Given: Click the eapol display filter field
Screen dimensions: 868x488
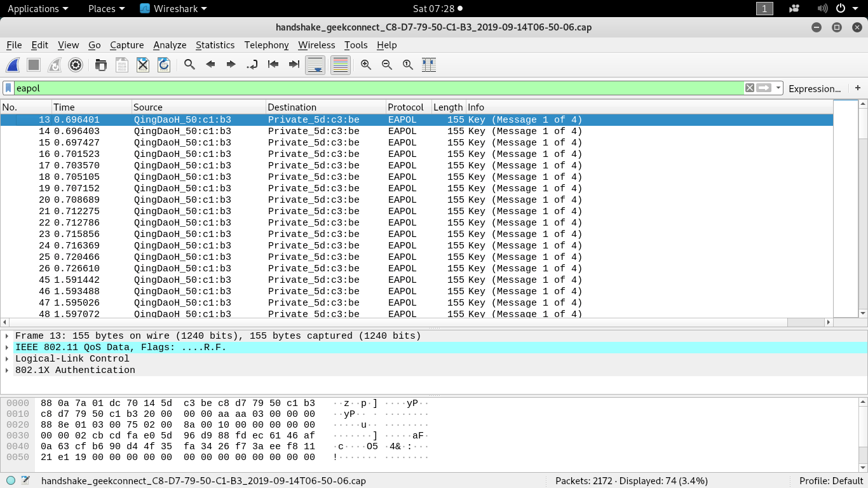Looking at the screenshot, I should [x=379, y=88].
